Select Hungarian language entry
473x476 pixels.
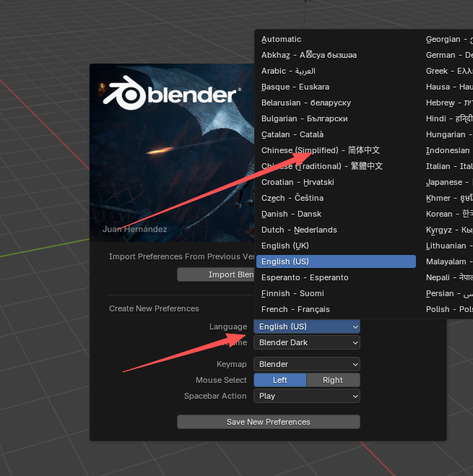448,134
